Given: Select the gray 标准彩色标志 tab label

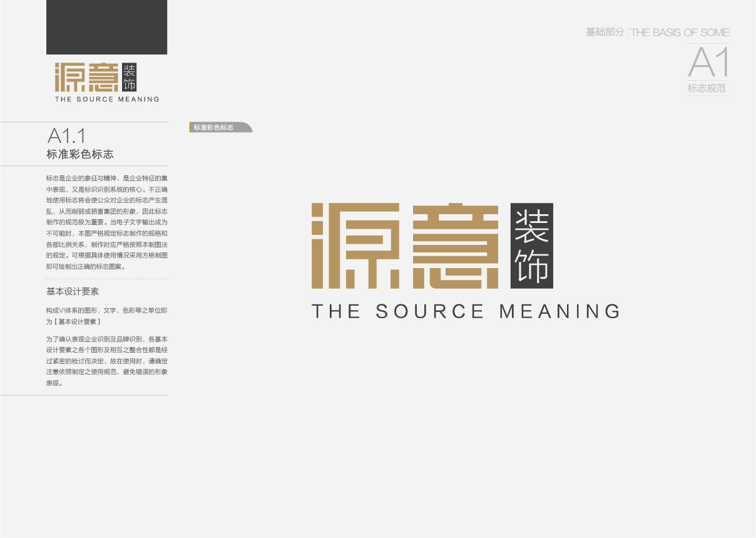Looking at the screenshot, I should [x=214, y=127].
